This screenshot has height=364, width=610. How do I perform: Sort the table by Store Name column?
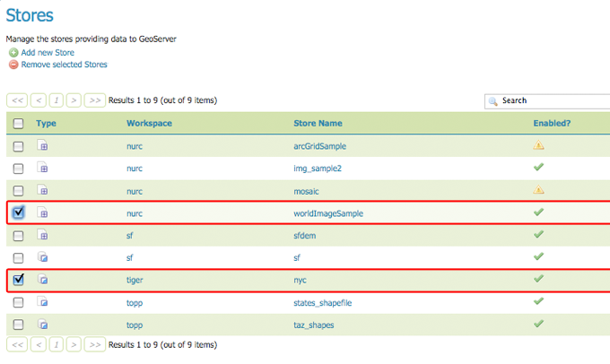(x=318, y=123)
